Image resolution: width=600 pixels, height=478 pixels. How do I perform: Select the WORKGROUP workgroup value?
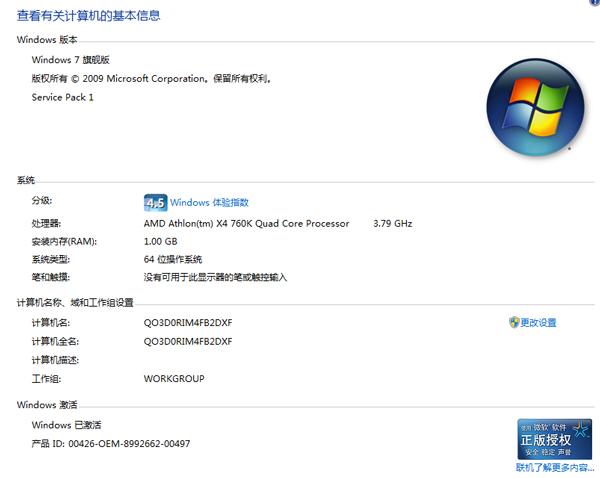(174, 378)
